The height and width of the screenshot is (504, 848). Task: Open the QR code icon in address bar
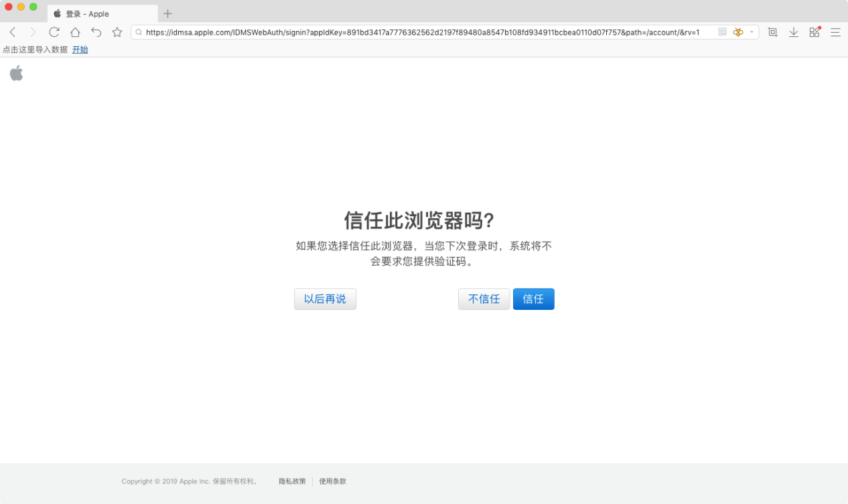point(722,32)
